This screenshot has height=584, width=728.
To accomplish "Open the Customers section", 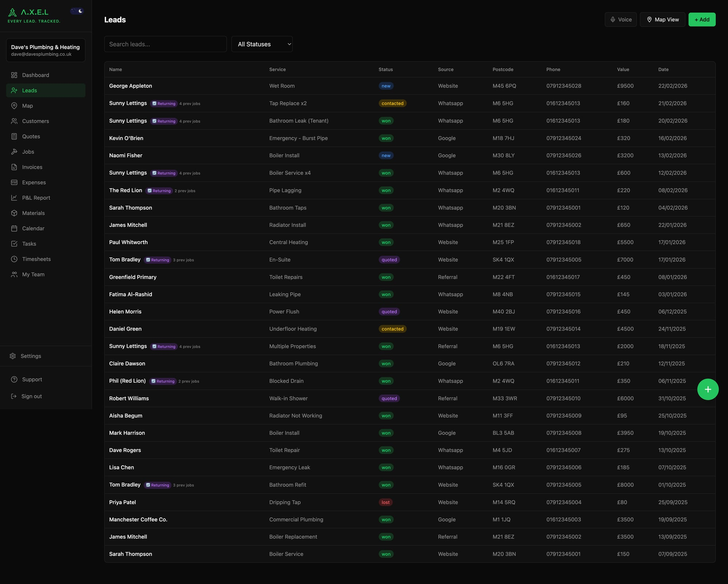I will pos(35,121).
